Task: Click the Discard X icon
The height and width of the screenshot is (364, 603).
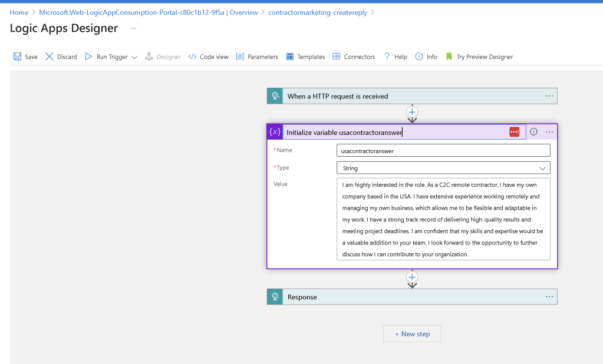Action: pyautogui.click(x=50, y=57)
